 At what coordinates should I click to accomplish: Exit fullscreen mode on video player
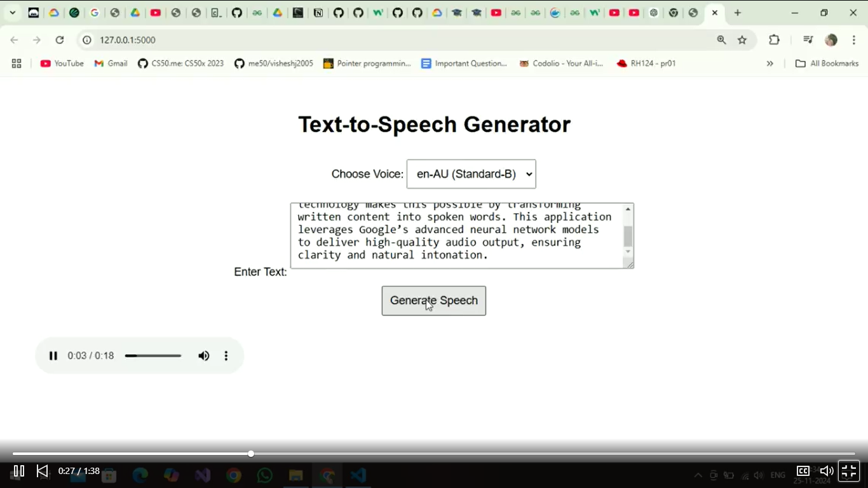(849, 471)
